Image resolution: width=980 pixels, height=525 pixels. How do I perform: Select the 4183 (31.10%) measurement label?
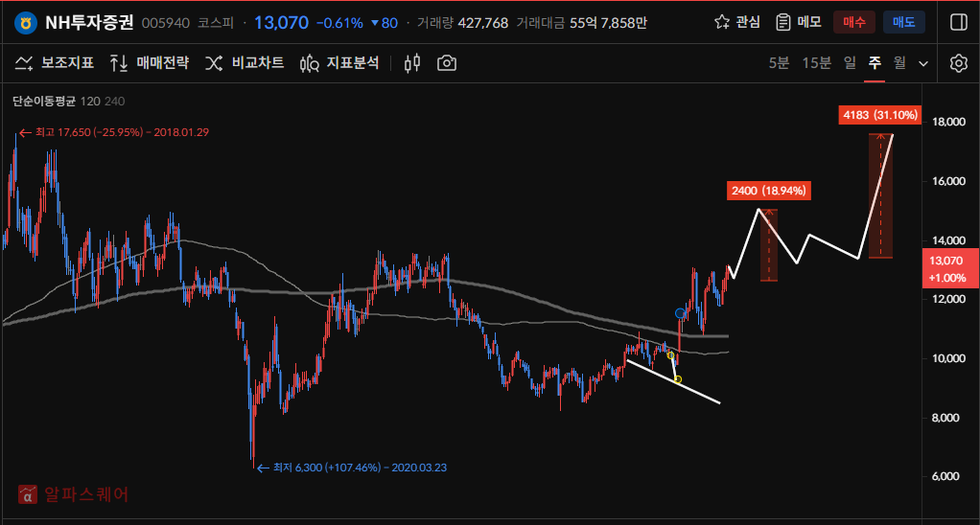(x=880, y=115)
